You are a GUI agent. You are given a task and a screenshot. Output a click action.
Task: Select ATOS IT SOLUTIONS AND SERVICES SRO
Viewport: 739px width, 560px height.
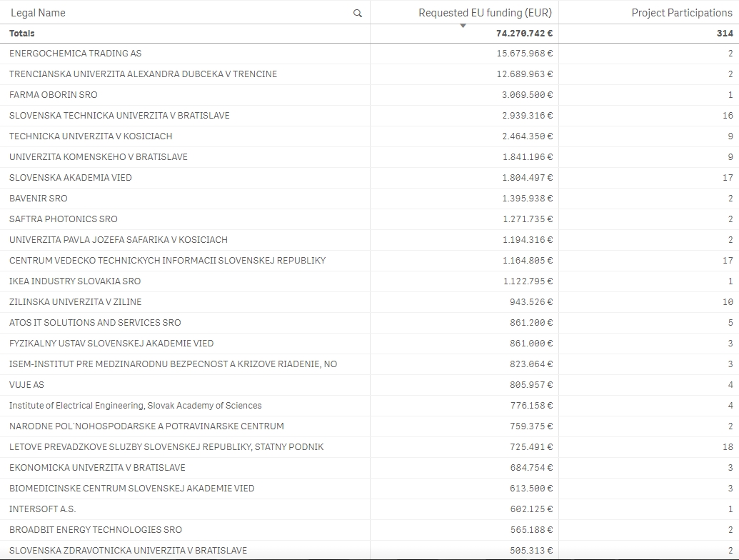(x=95, y=323)
